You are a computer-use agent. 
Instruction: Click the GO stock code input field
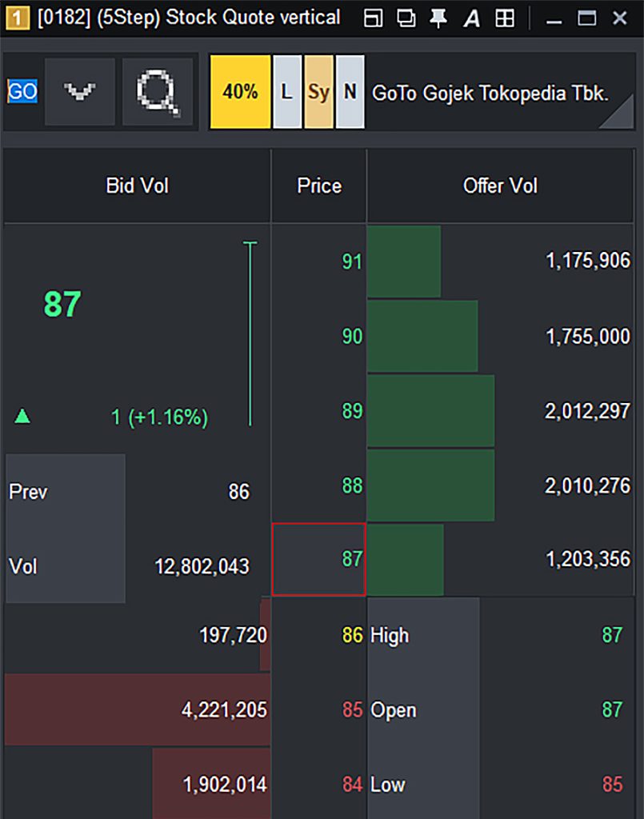[22, 91]
